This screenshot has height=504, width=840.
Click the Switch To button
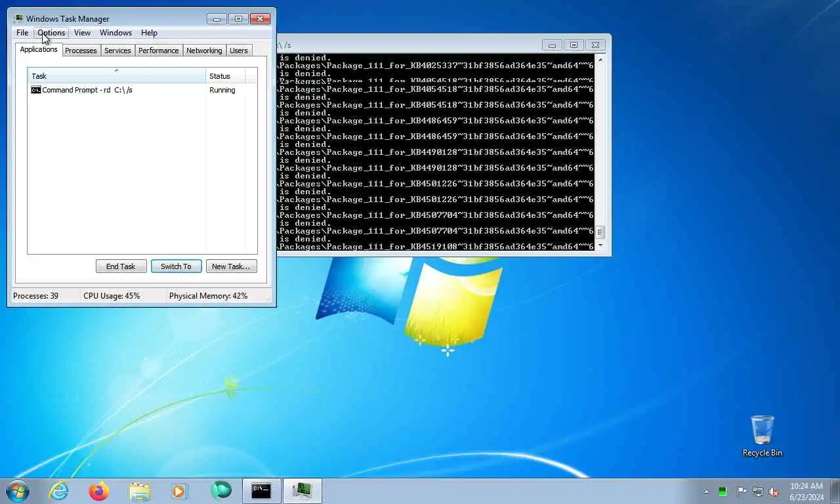[x=176, y=266]
